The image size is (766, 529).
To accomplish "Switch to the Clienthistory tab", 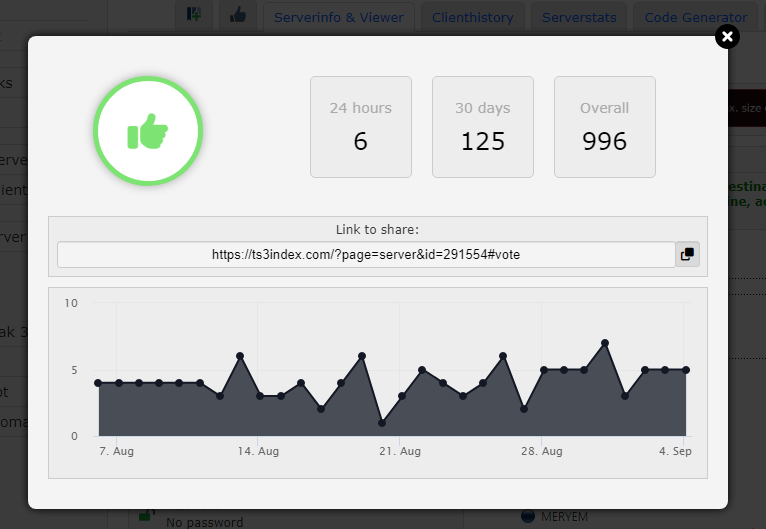I will [473, 17].
